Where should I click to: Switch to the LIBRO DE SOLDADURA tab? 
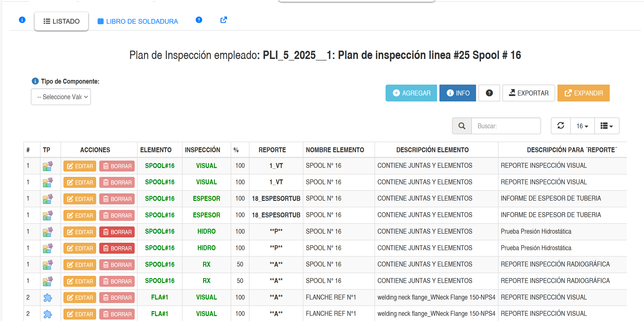(x=138, y=21)
